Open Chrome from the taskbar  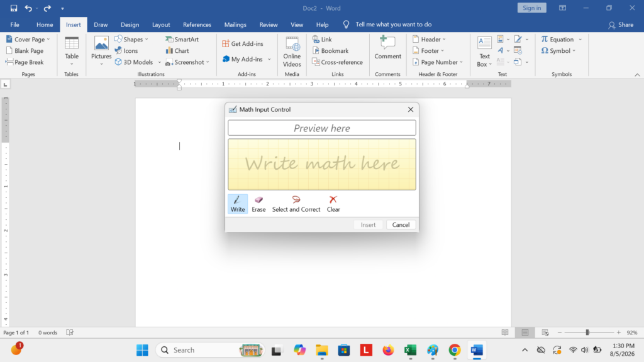[x=454, y=350]
